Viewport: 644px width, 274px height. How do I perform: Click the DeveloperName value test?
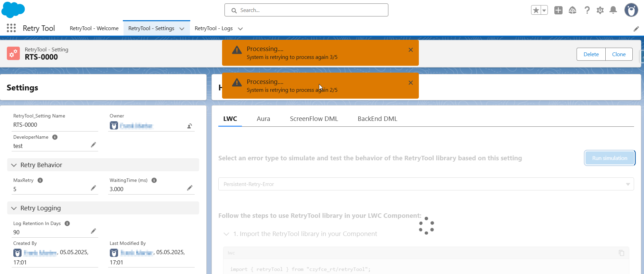pyautogui.click(x=18, y=146)
